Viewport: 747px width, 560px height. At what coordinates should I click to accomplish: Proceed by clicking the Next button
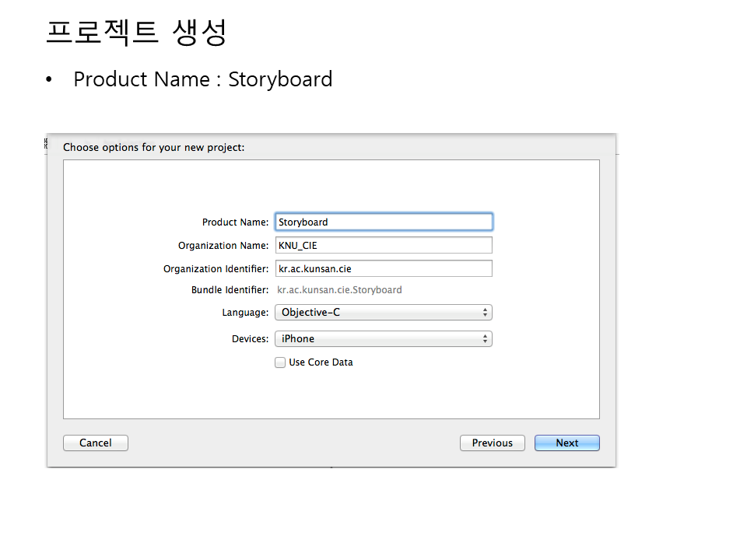tap(566, 443)
